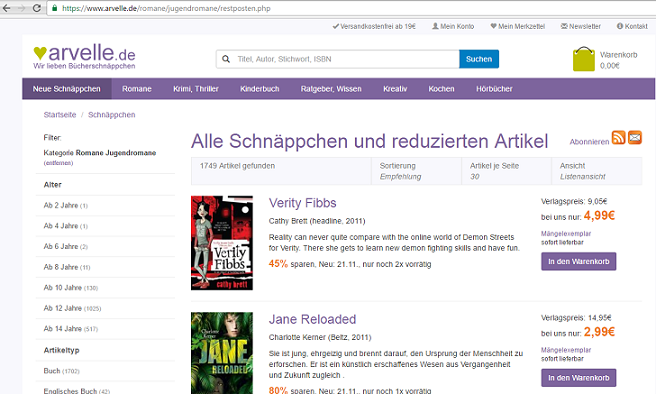Filter by Ab 6 Jahre
656x394 pixels.
pyautogui.click(x=66, y=246)
